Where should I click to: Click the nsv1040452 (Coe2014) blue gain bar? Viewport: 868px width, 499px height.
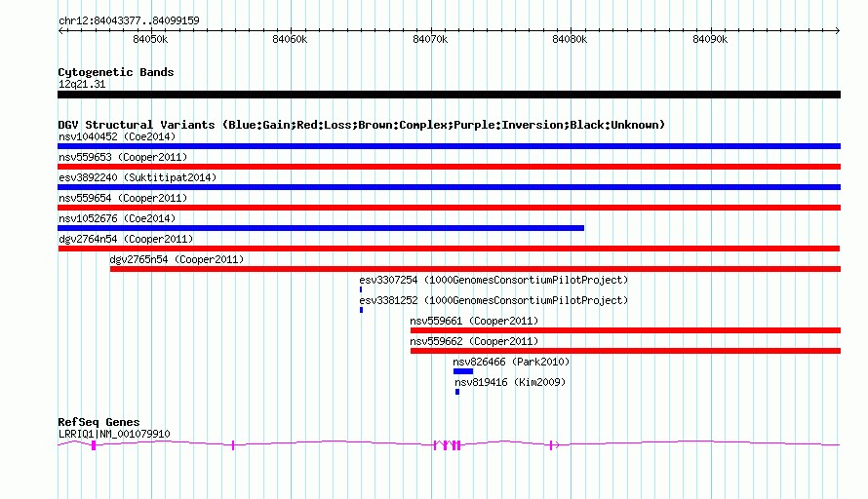[449, 146]
